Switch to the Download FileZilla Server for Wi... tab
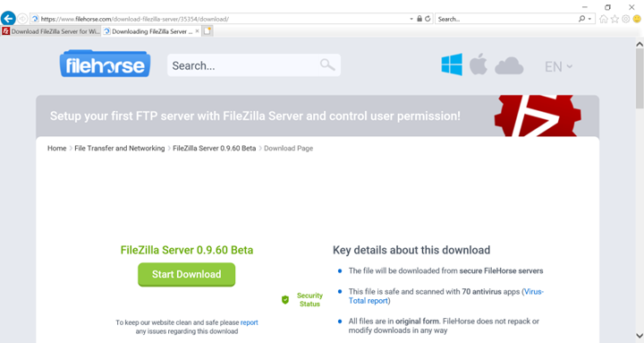The width and height of the screenshot is (644, 343). click(x=51, y=31)
